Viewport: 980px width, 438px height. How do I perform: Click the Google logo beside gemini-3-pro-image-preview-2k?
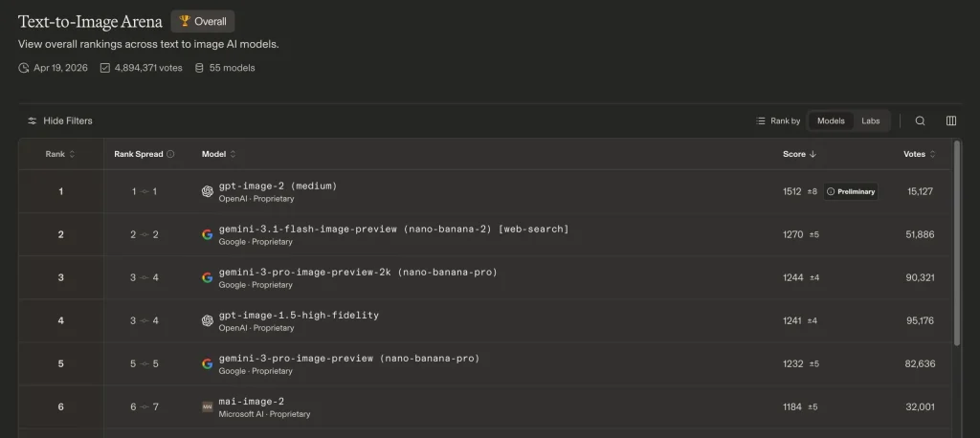point(208,278)
